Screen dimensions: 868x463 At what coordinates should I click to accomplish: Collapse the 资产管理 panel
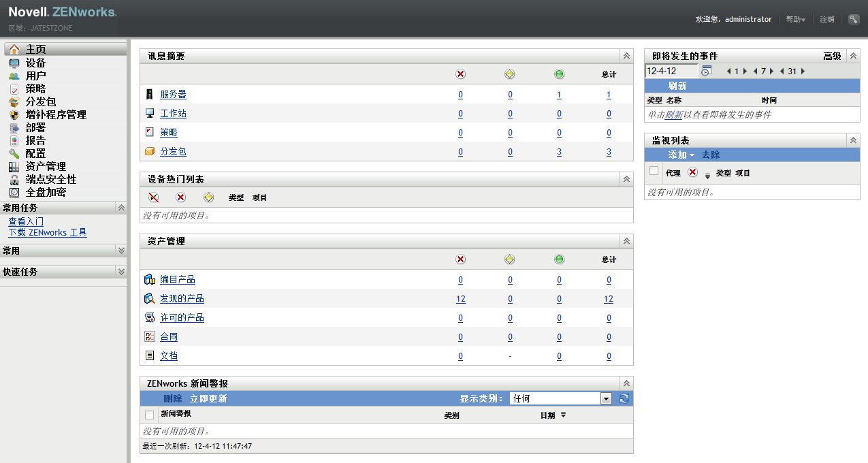tap(626, 241)
